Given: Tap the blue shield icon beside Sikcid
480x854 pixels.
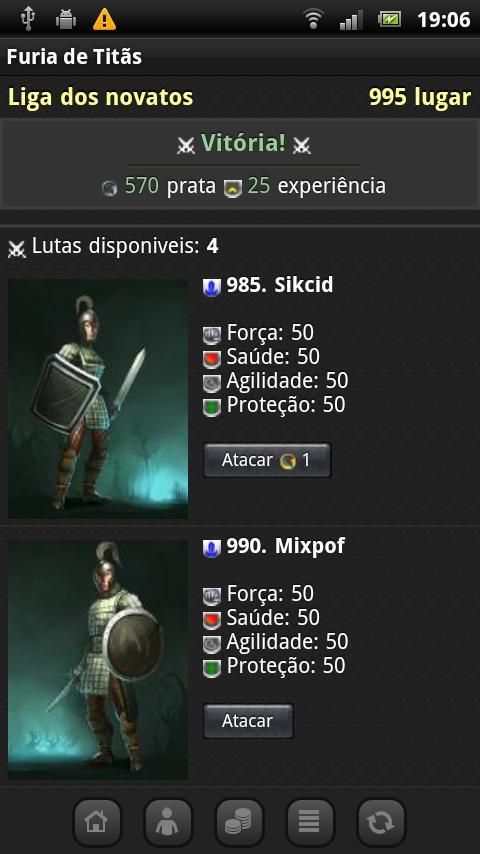Looking at the screenshot, I should (x=211, y=286).
